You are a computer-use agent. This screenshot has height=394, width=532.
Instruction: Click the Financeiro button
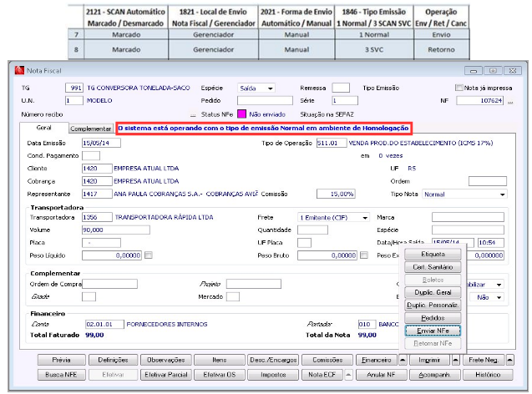(x=377, y=360)
